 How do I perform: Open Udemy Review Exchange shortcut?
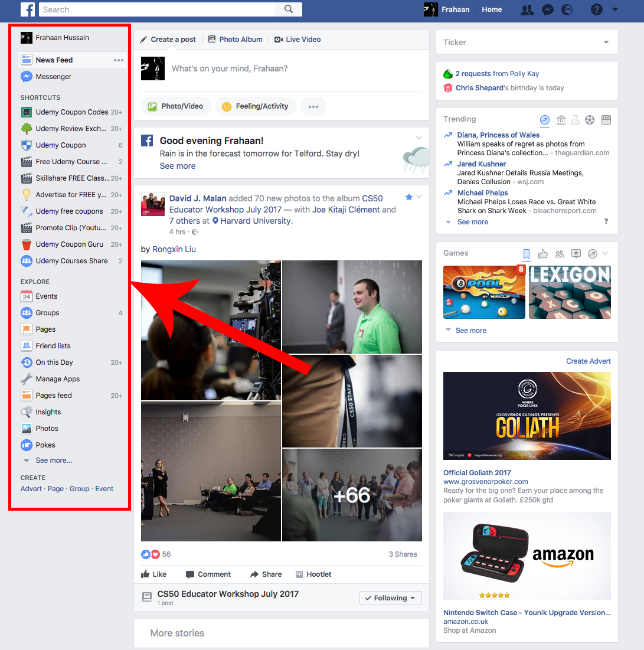(73, 129)
